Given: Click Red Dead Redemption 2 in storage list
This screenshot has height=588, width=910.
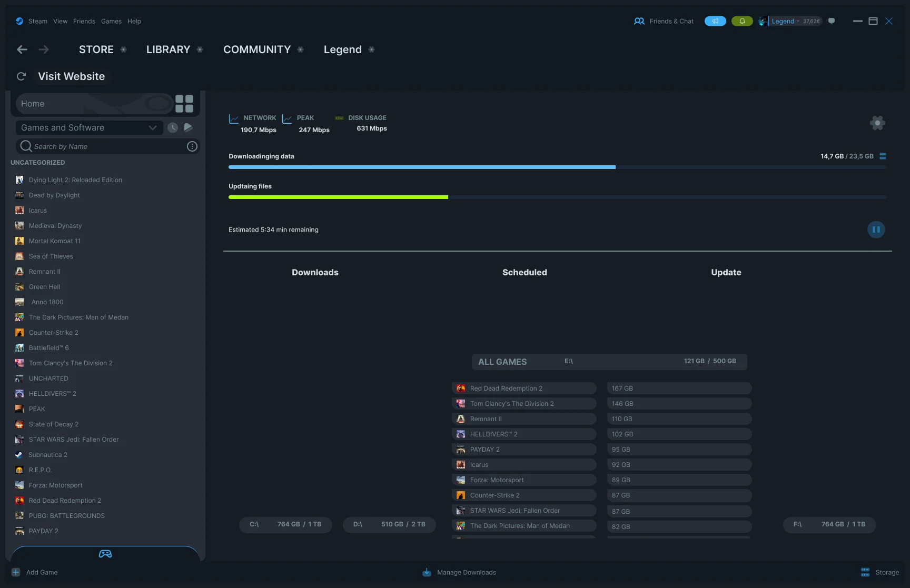Looking at the screenshot, I should pyautogui.click(x=524, y=388).
